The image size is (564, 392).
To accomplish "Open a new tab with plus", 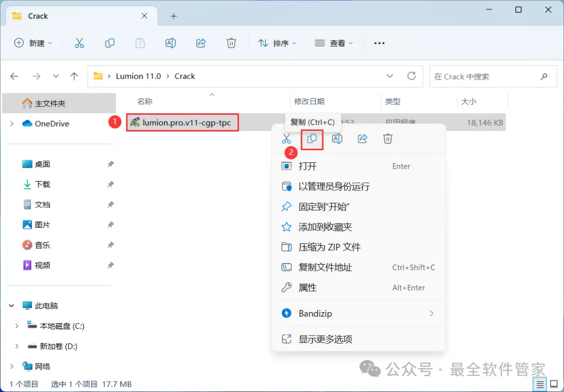I will pos(173,16).
